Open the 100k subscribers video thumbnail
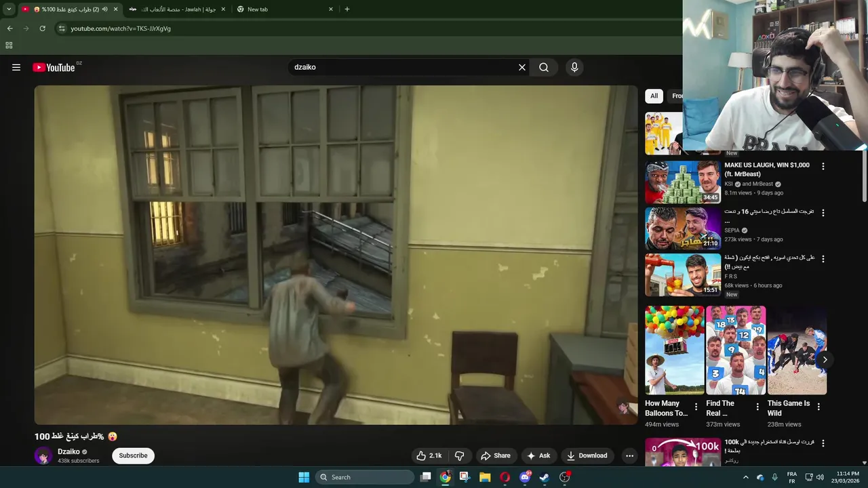Image resolution: width=868 pixels, height=488 pixels. coord(682,452)
